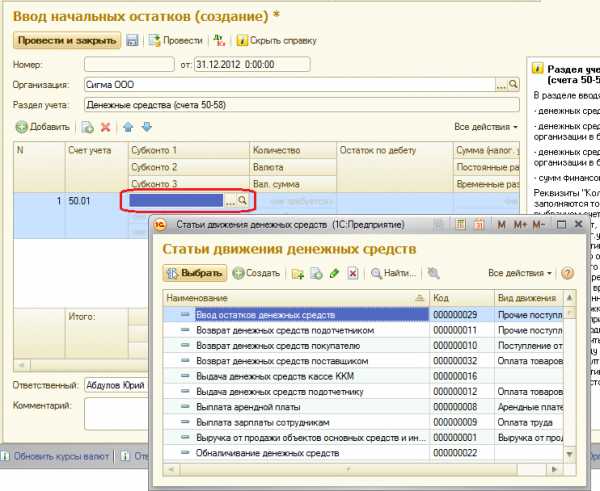Click the Остаток по дебету column header
600x491 pixels.
pyautogui.click(x=395, y=167)
